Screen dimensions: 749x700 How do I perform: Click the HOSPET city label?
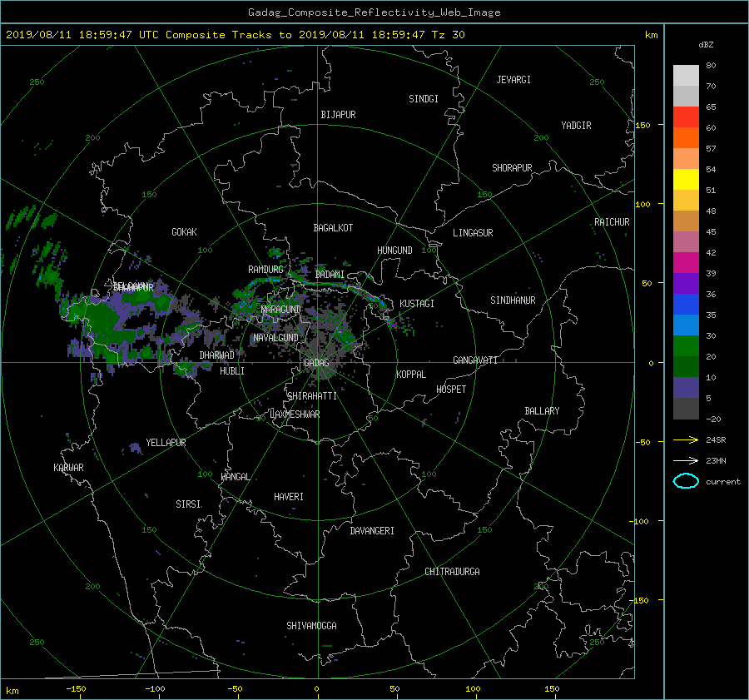451,390
